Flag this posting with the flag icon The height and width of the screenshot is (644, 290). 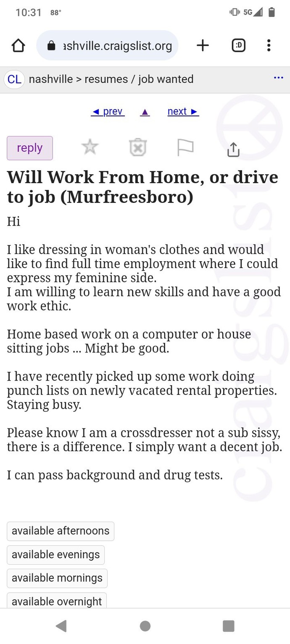click(x=185, y=148)
